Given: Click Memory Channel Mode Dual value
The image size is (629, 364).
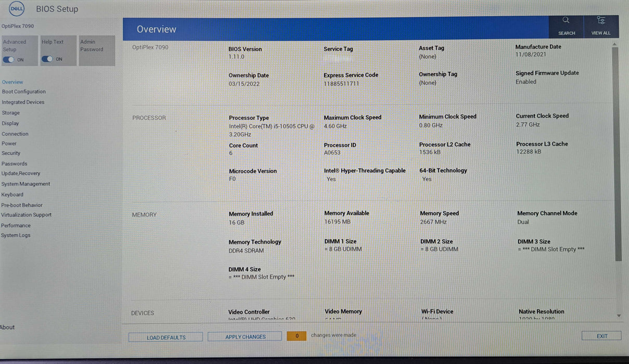Looking at the screenshot, I should (523, 222).
